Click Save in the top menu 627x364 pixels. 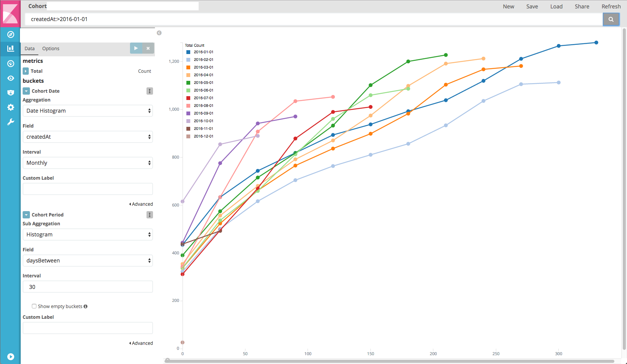point(532,7)
